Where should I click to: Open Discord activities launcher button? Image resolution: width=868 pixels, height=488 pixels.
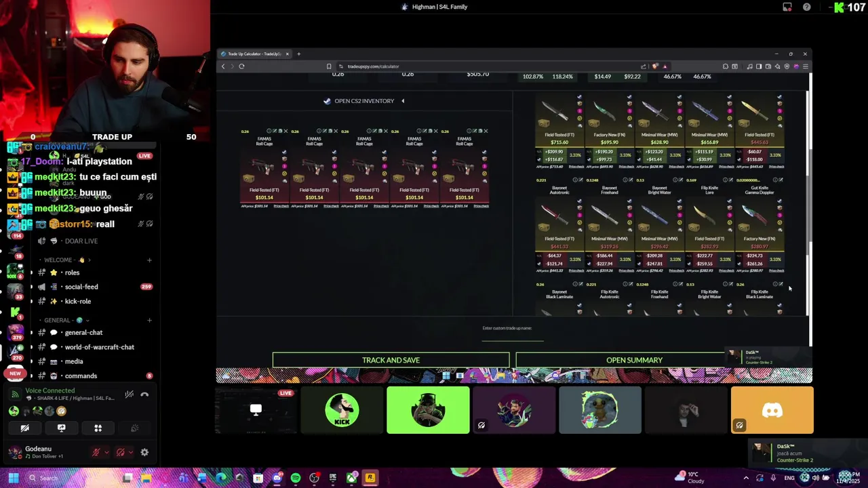tap(98, 428)
